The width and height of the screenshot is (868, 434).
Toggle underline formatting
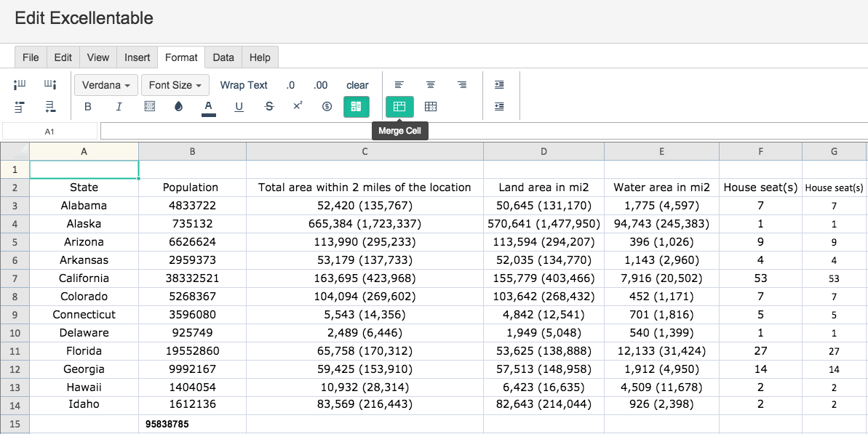239,107
